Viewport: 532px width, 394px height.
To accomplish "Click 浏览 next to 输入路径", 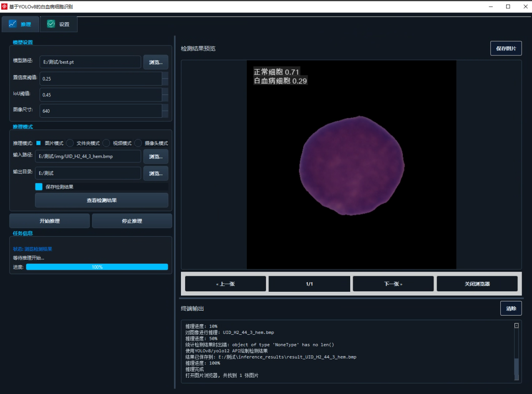I will pos(156,157).
